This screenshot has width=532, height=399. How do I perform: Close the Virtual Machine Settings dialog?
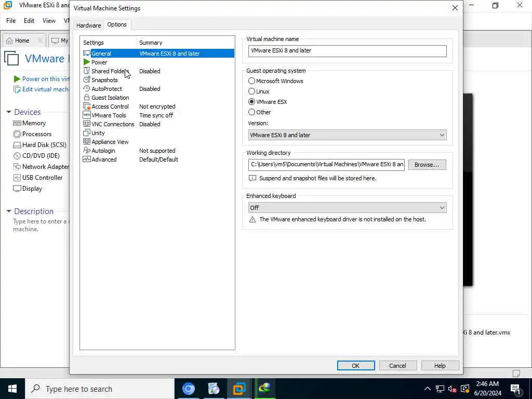(455, 8)
